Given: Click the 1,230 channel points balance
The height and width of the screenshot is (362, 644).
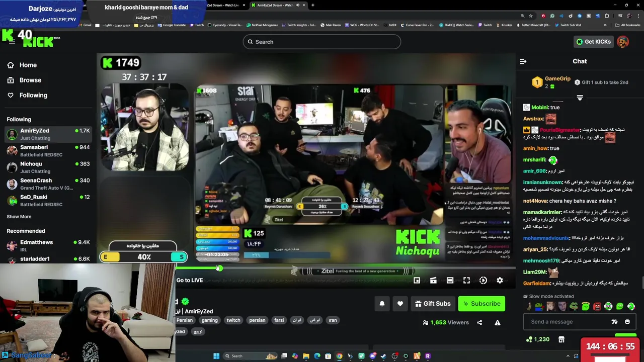Looking at the screenshot, I should pos(537,339).
